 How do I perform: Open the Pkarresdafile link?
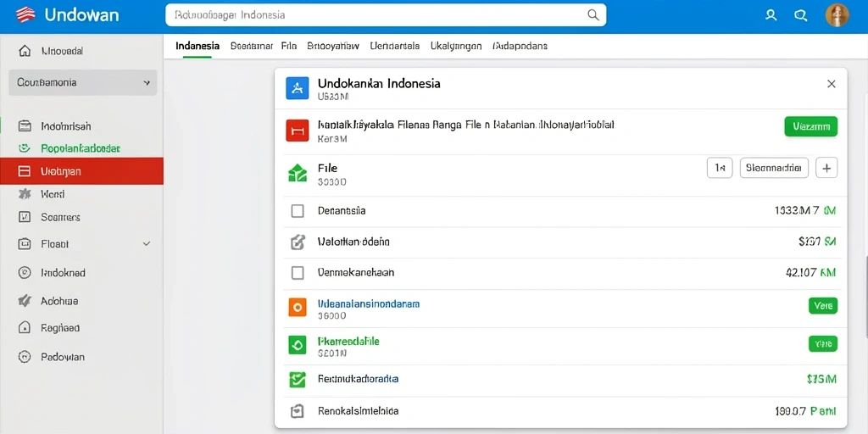(x=348, y=342)
